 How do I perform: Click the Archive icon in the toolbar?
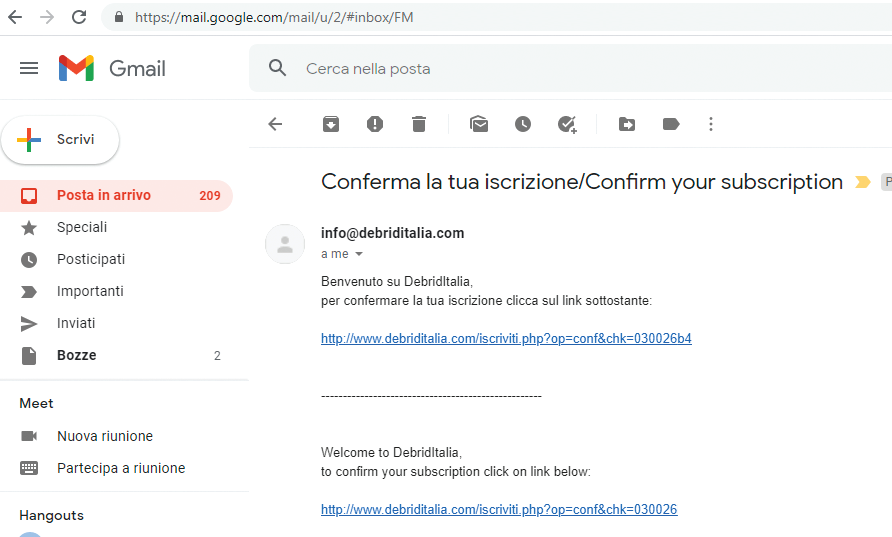coord(331,124)
